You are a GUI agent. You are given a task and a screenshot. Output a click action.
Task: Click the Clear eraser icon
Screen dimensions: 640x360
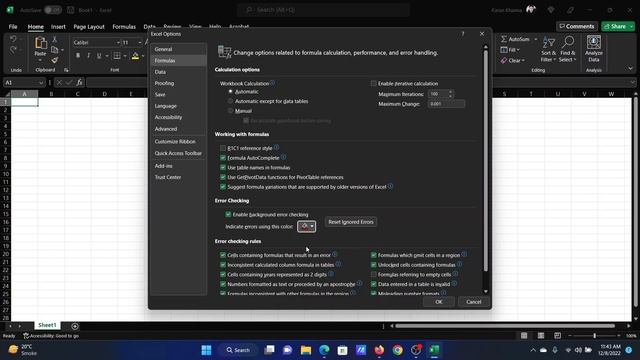[504, 60]
